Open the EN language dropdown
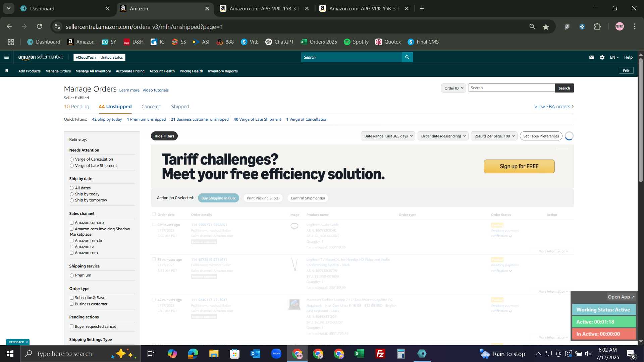Image resolution: width=644 pixels, height=362 pixels. [x=614, y=57]
